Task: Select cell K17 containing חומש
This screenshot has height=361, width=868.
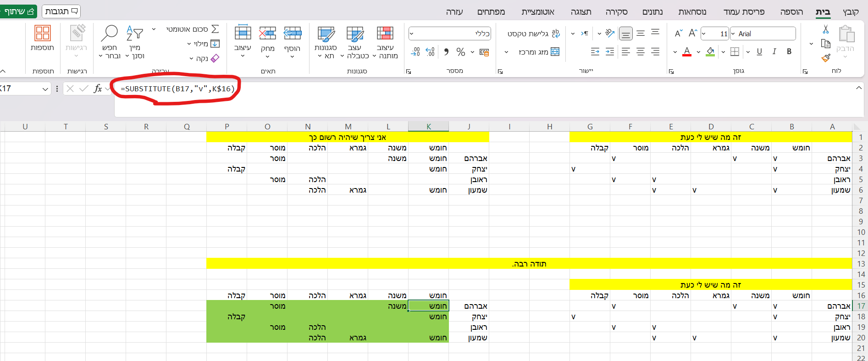Action: tap(428, 306)
